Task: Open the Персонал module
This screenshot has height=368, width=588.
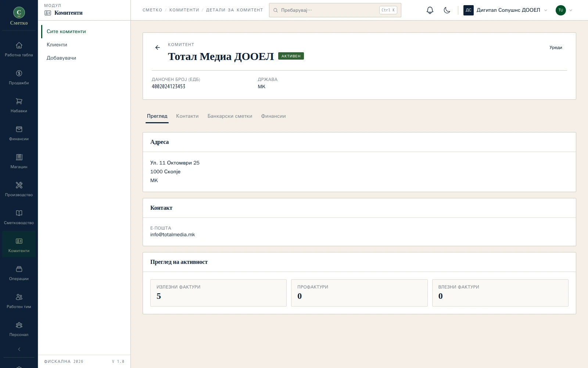Action: [x=19, y=329]
